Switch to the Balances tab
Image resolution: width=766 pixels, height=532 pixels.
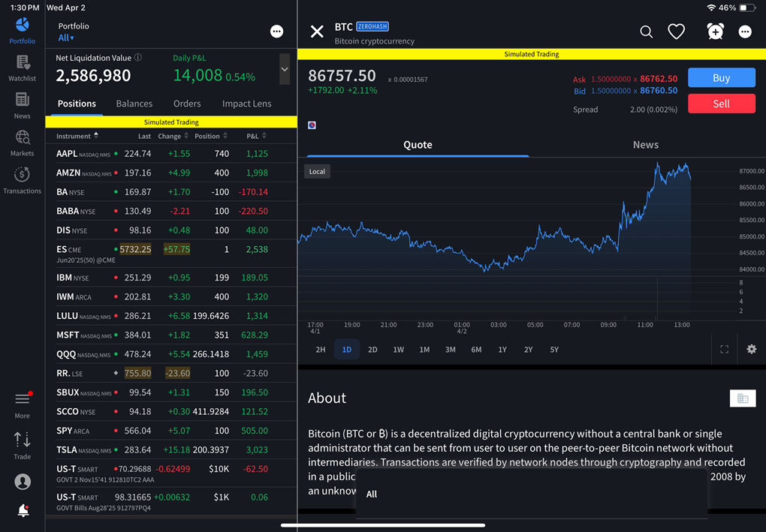[134, 104]
